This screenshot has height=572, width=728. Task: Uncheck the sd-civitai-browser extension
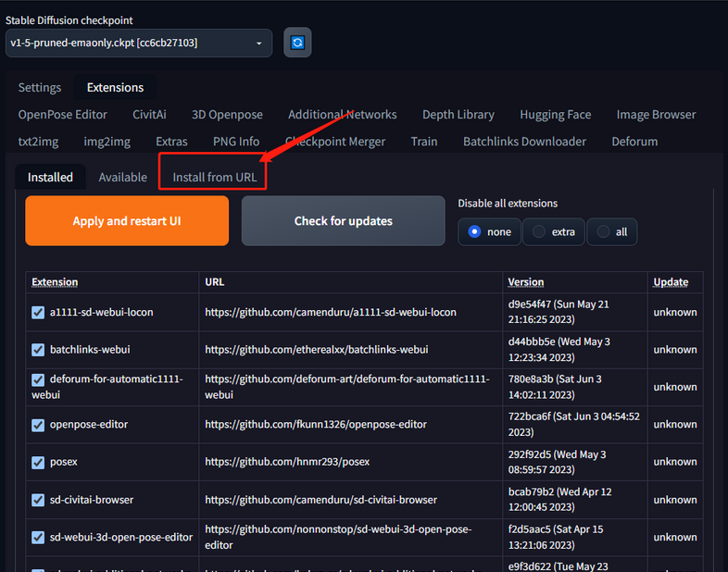[38, 500]
